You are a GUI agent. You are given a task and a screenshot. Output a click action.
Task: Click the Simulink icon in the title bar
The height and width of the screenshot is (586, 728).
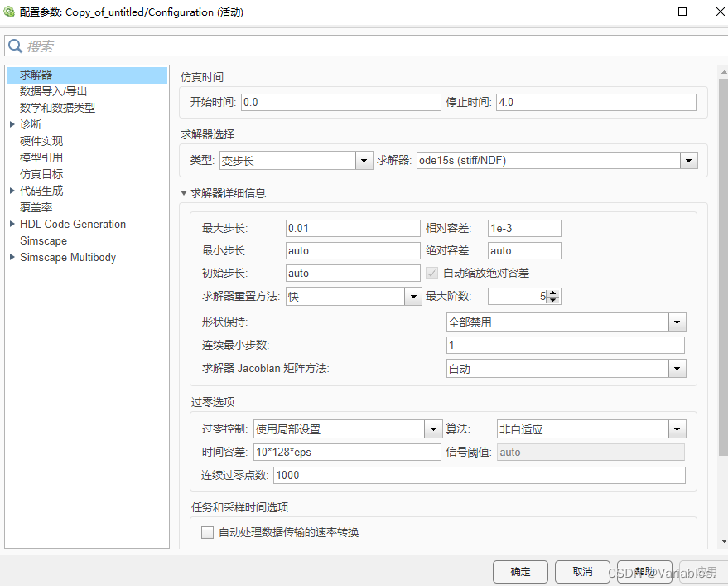pos(10,12)
